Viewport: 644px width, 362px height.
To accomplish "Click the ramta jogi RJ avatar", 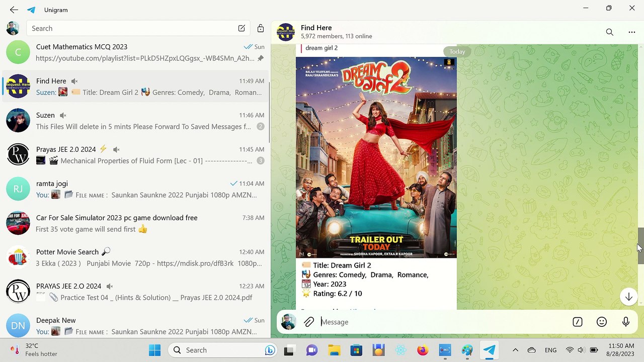I will click(x=18, y=189).
